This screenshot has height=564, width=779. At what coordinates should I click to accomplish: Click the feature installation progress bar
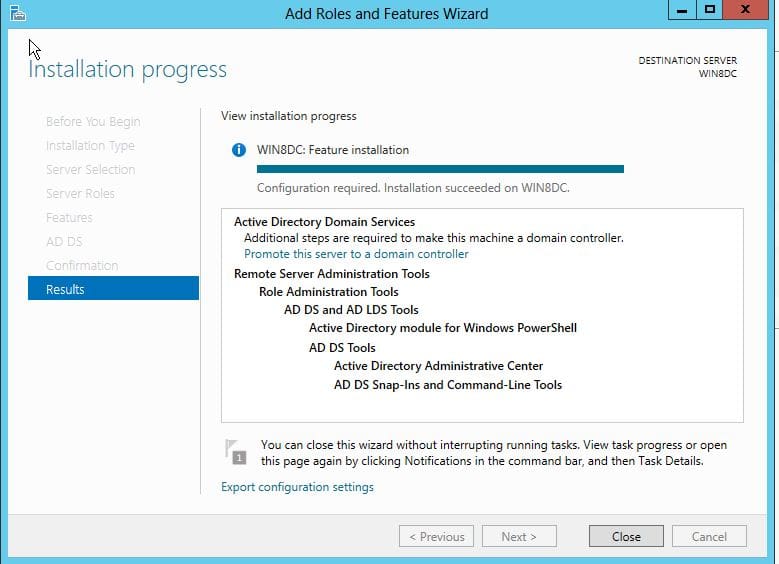[440, 169]
